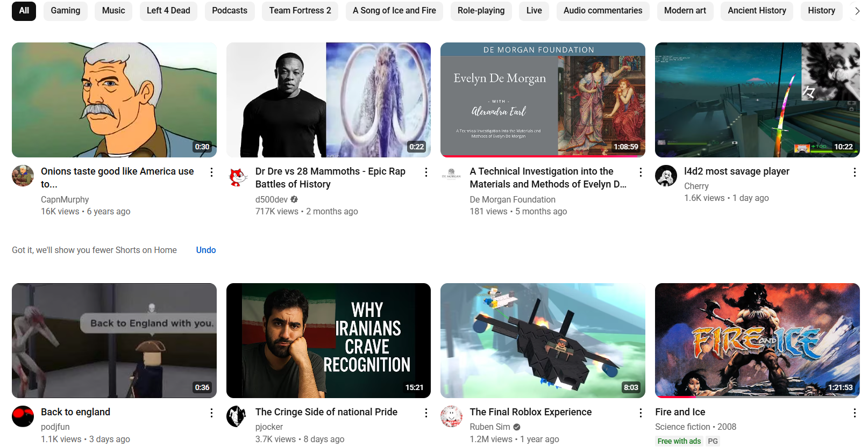Select the Live filter chip
The width and height of the screenshot is (868, 447).
click(534, 11)
